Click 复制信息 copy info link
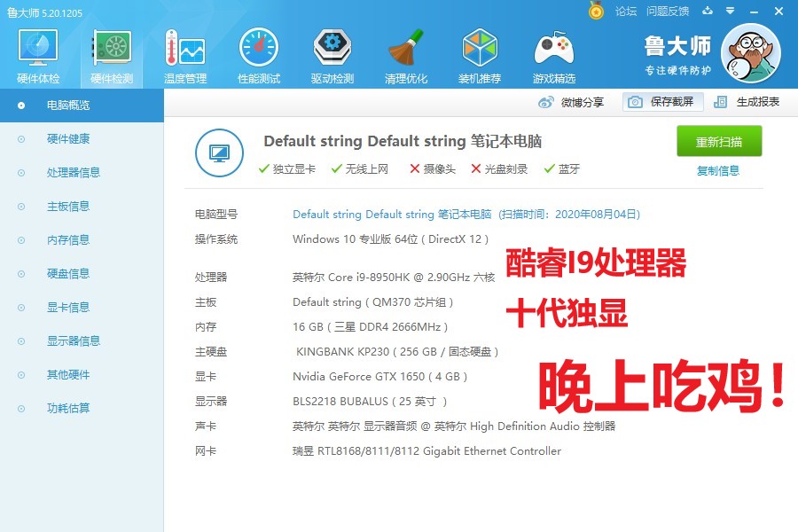This screenshot has width=798, height=532. click(717, 170)
